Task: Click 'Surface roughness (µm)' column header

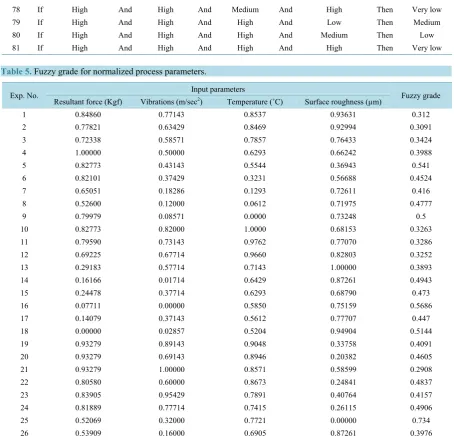Action: tap(343, 102)
